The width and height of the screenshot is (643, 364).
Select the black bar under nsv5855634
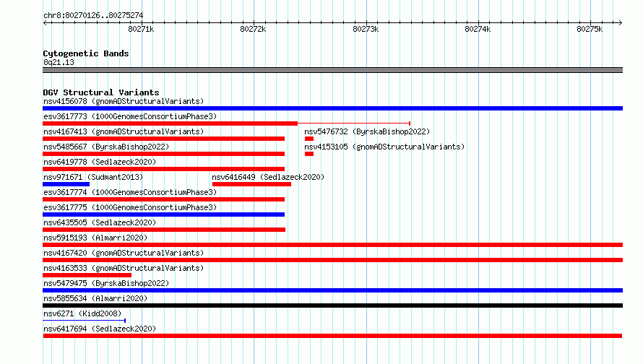pyautogui.click(x=332, y=305)
